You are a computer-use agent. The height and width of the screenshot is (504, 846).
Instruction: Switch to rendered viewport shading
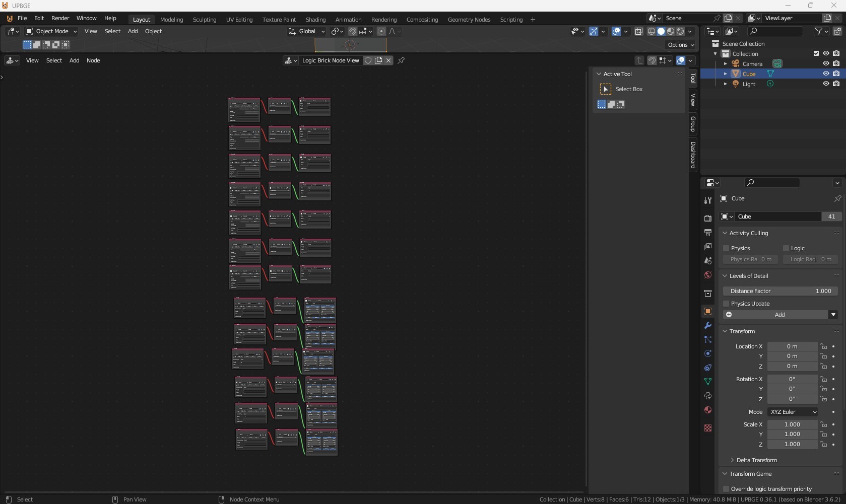coord(680,31)
